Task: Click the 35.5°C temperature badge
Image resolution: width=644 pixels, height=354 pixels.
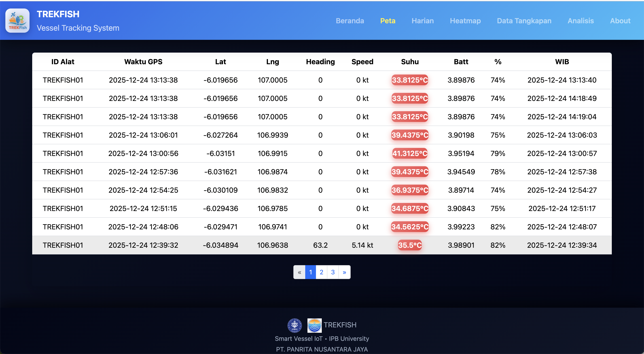Action: point(409,245)
